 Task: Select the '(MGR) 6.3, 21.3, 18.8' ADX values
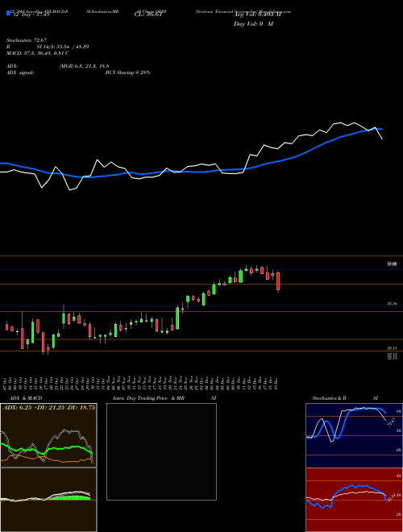coord(84,66)
